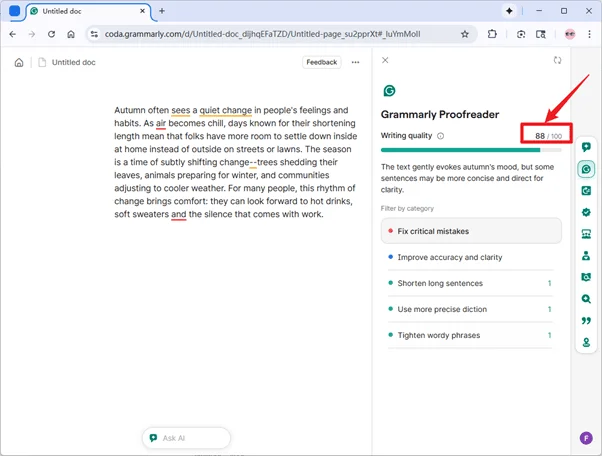Select Improve accuracy and clarity filter

click(471, 257)
